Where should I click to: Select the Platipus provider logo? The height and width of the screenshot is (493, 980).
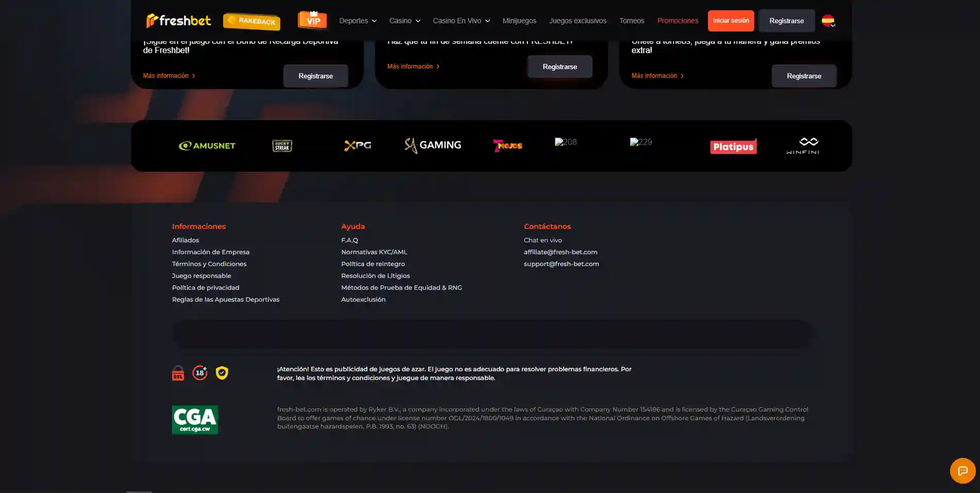point(733,146)
